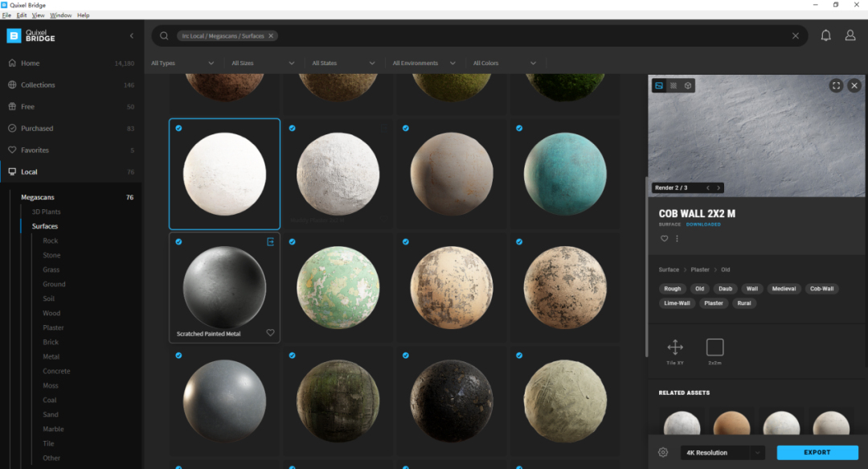Click the Quixel Bridge logo

(31, 36)
